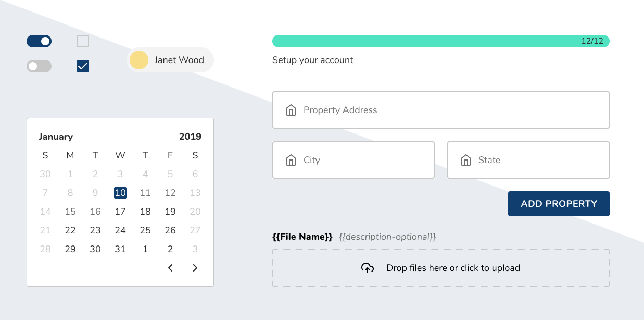
Task: Click the home icon in City field
Action: (x=291, y=160)
